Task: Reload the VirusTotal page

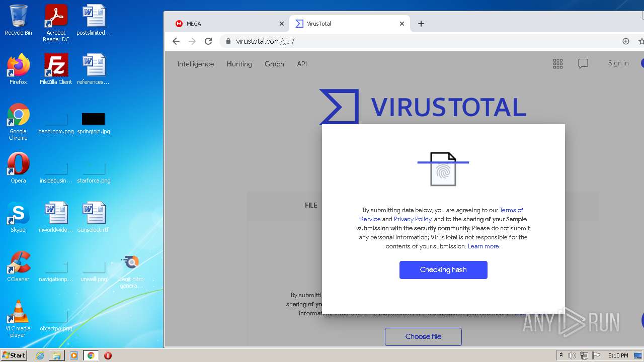Action: pyautogui.click(x=208, y=41)
